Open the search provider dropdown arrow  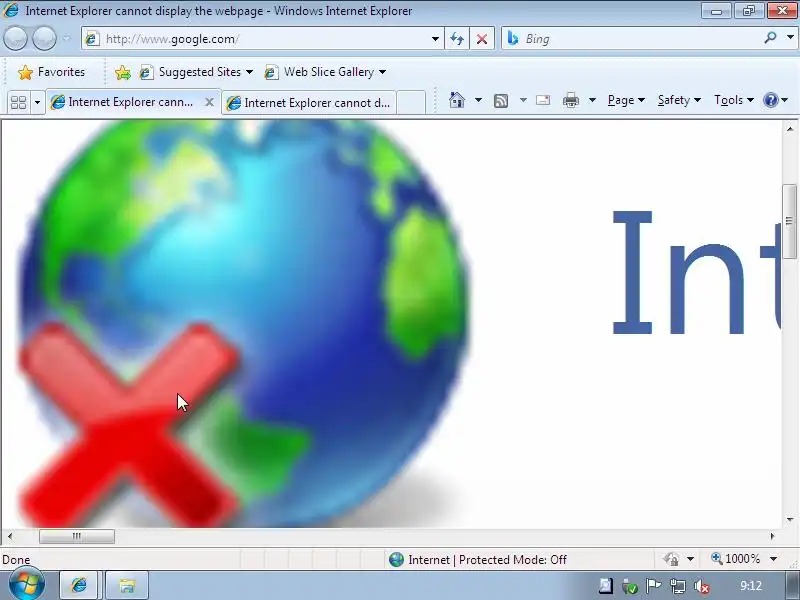pos(790,38)
